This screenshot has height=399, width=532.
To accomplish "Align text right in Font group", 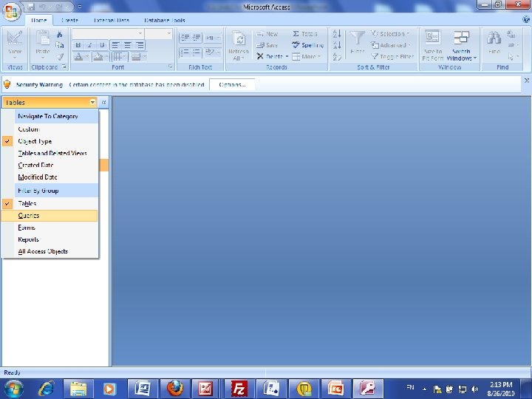I will (140, 45).
